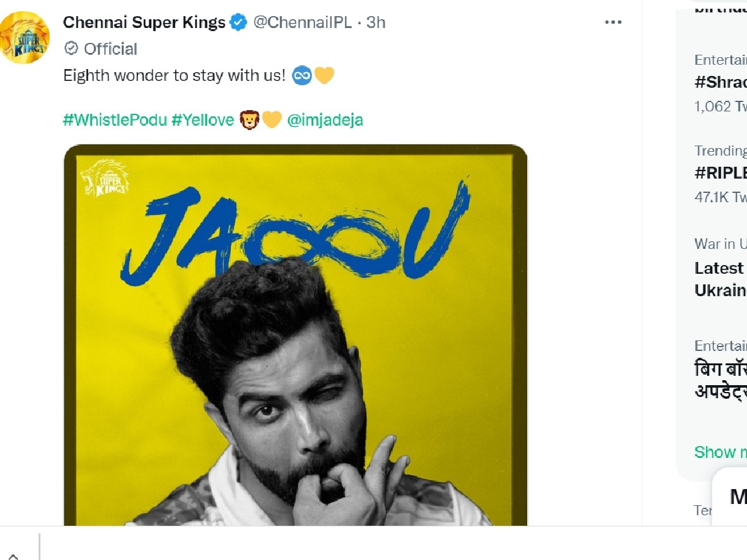Click the Official account checkmark icon

pyautogui.click(x=72, y=49)
